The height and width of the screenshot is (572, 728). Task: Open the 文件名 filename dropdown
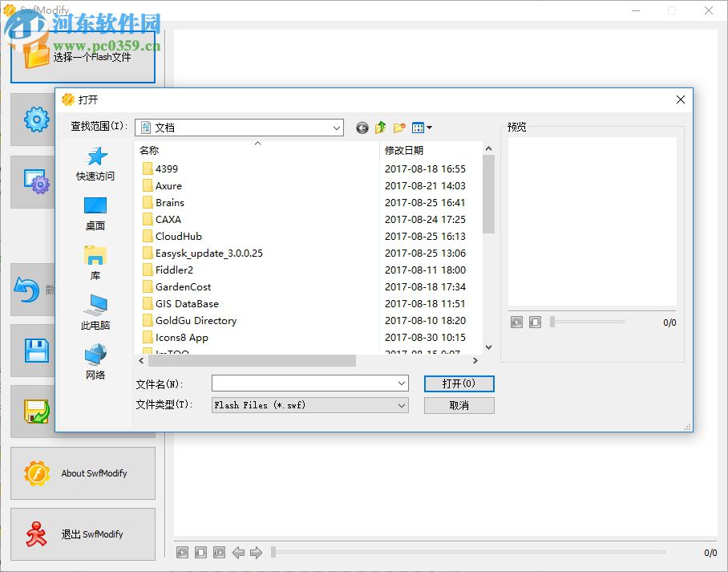401,383
